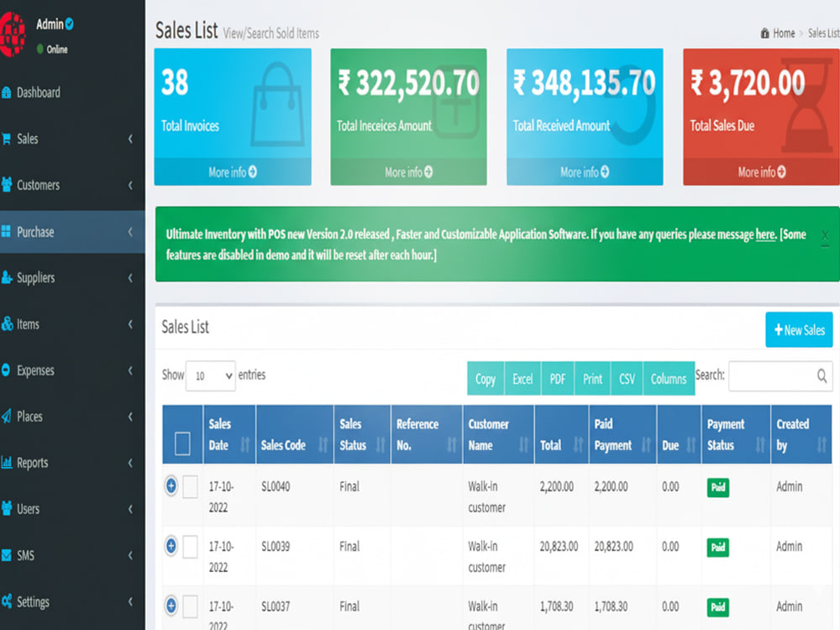Click the Places paper-plane icon
840x630 pixels.
click(x=7, y=417)
